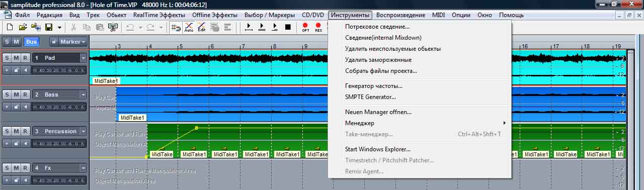The height and width of the screenshot is (190, 644).
Task: Open the dropdown arrow beside Save icon
Action: tap(59, 27)
